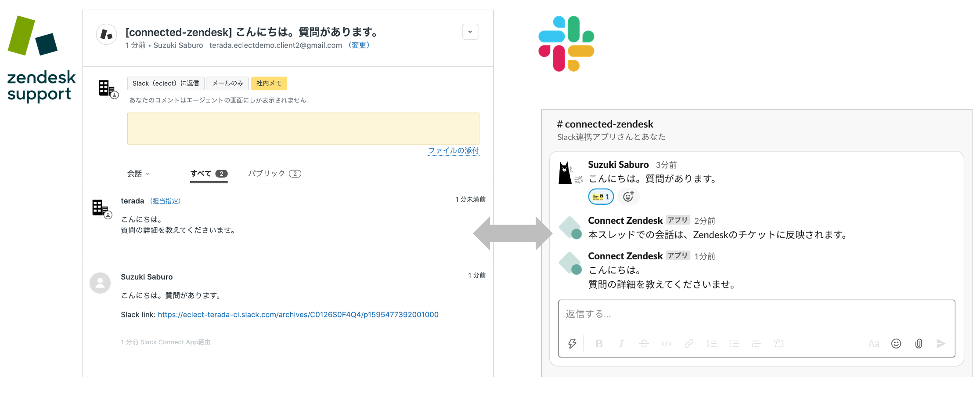Image resolution: width=980 pixels, height=400 pixels.
Task: Click the ファイルの添付 attach file link
Action: pyautogui.click(x=454, y=150)
